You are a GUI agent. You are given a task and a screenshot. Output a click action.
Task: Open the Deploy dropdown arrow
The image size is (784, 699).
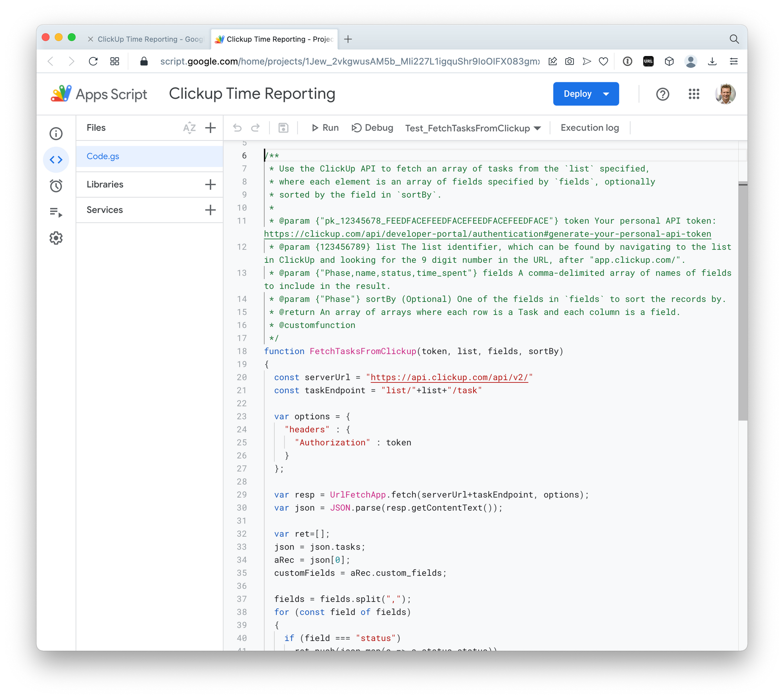pyautogui.click(x=606, y=94)
